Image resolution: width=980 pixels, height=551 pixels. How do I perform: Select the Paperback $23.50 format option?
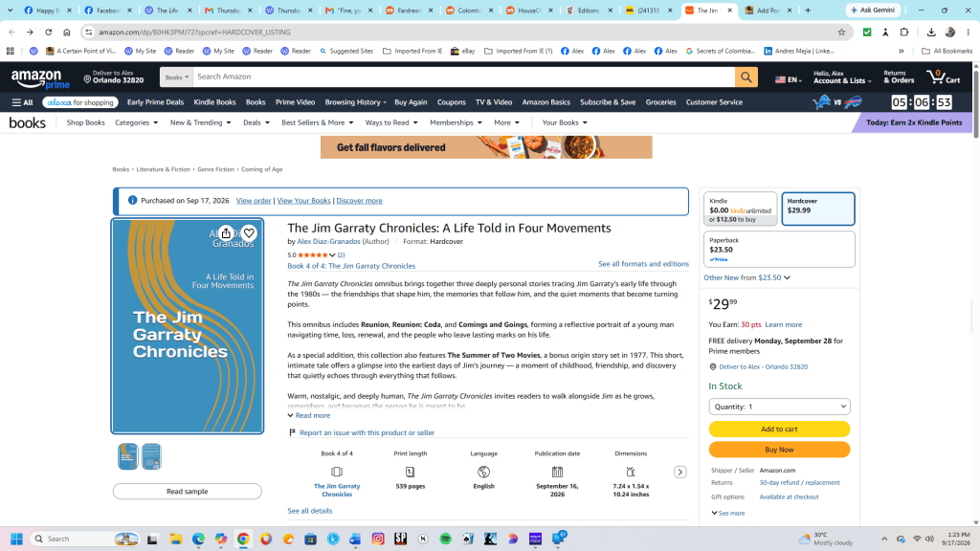[779, 250]
